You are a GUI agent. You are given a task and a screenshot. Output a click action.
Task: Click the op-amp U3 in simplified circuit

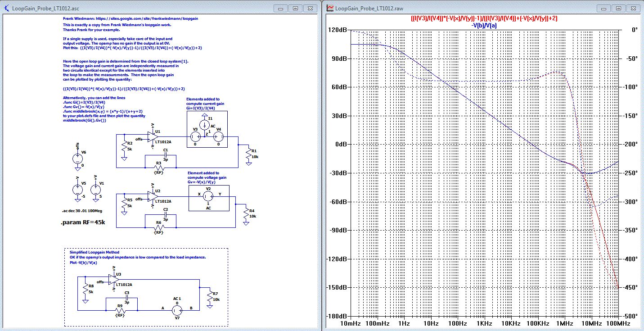click(x=113, y=280)
